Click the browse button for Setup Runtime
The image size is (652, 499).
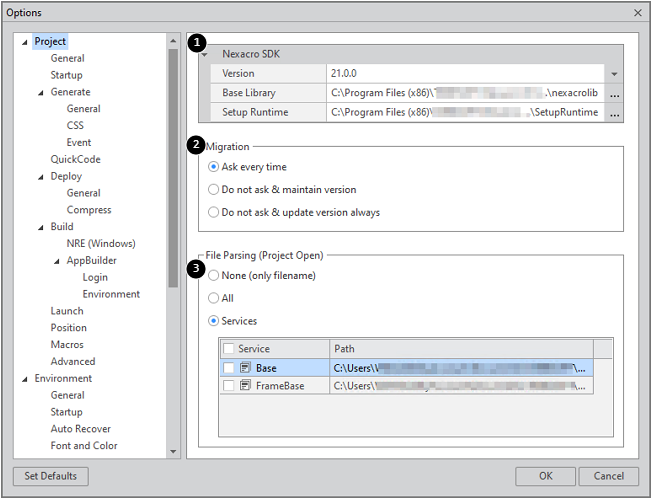click(x=614, y=113)
